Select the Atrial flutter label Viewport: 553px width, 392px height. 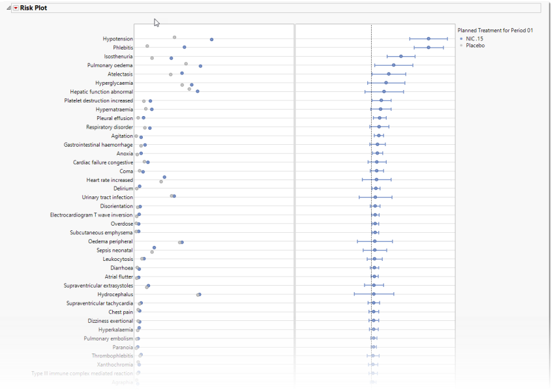pyautogui.click(x=119, y=277)
